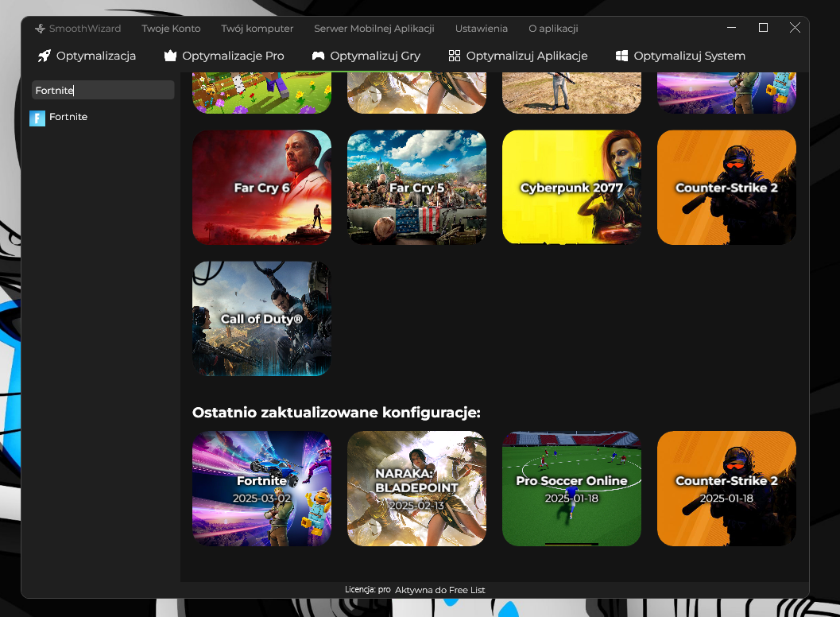The image size is (840, 617).
Task: Click the Windows logo icon for Optymalizuj System
Action: pyautogui.click(x=621, y=56)
